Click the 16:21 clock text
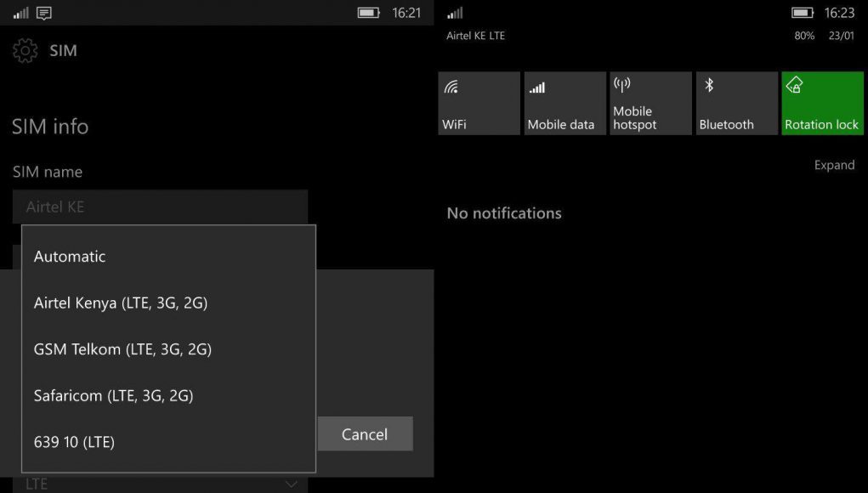 406,13
